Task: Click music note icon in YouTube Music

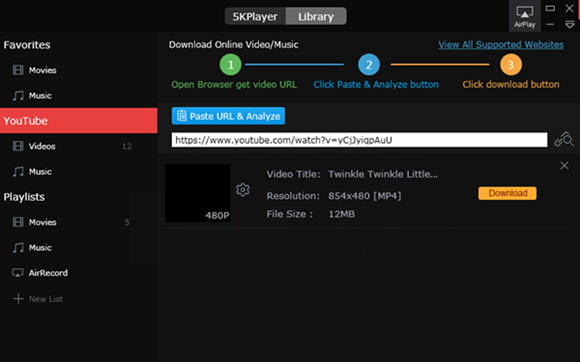Action: click(18, 172)
